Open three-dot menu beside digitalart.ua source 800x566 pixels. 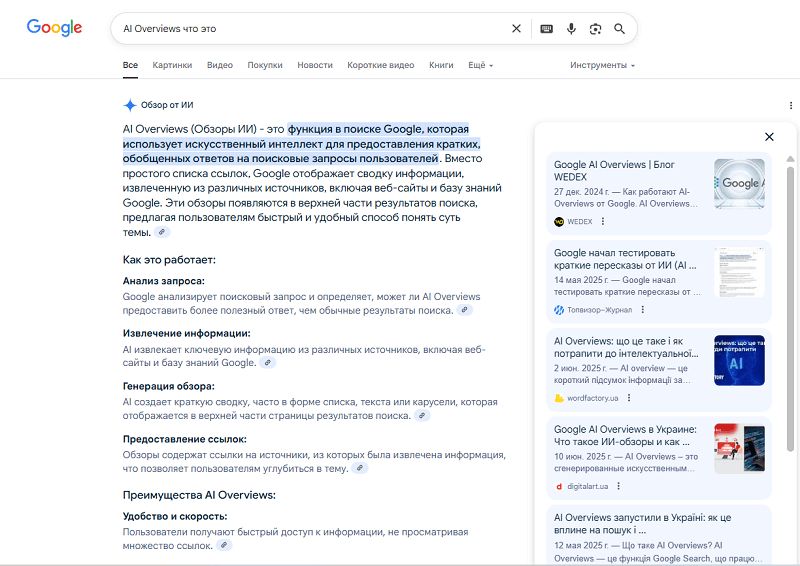pyautogui.click(x=618, y=486)
